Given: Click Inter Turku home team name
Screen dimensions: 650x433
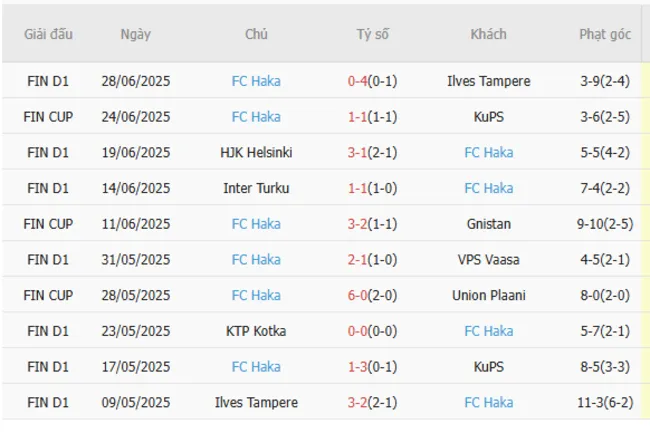Looking at the screenshot, I should click(256, 188).
